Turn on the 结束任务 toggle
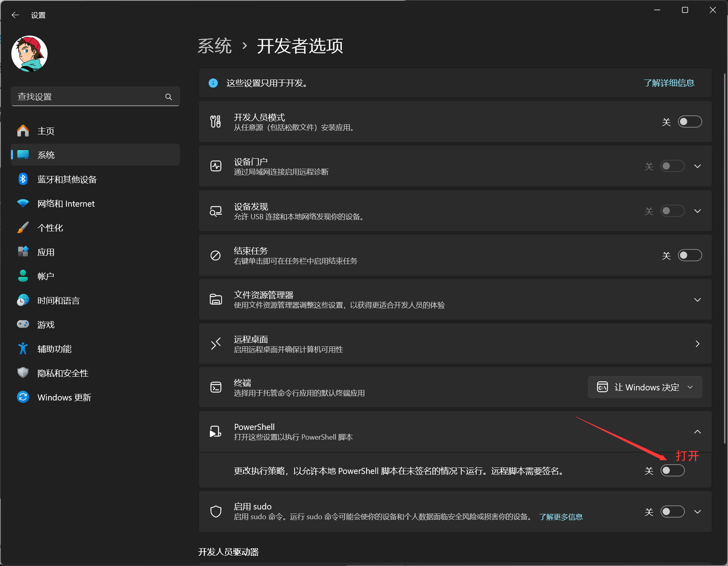This screenshot has height=566, width=728. tap(690, 256)
